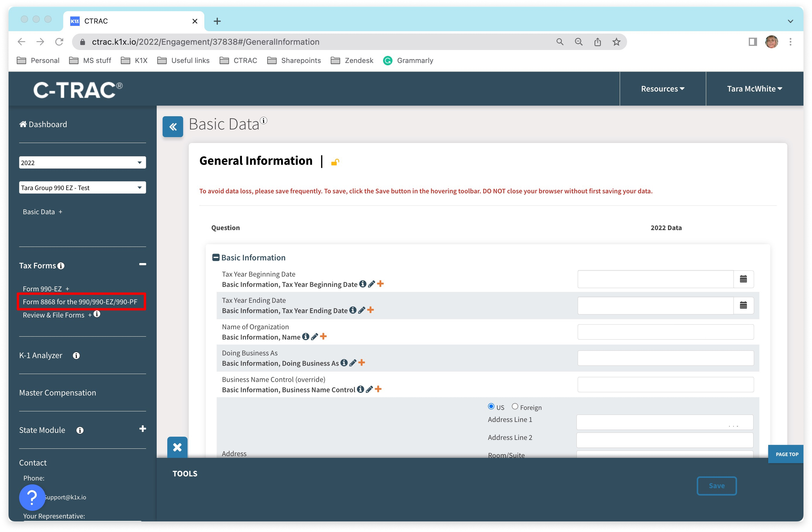Expand the State Module section
The width and height of the screenshot is (812, 532).
coord(143,429)
